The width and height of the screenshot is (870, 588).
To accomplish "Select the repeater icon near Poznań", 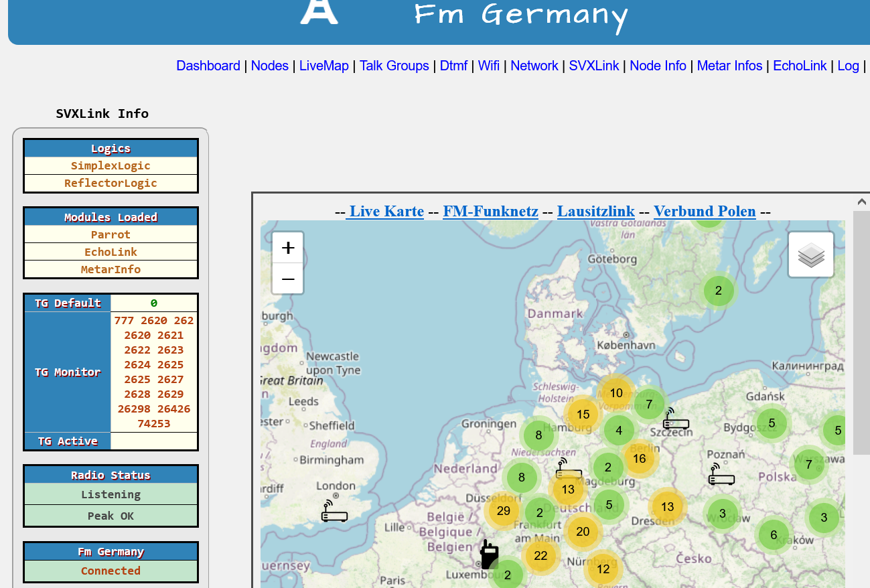I will pyautogui.click(x=721, y=475).
